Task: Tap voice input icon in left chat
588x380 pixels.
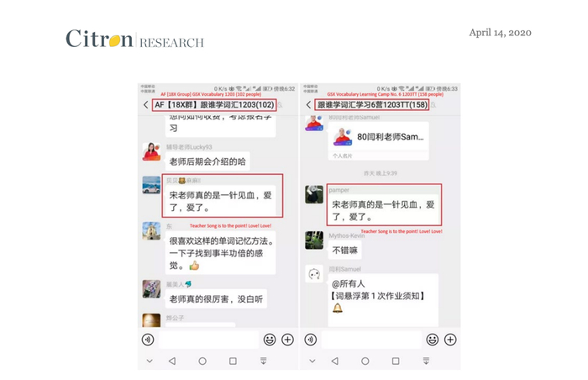Action: point(148,340)
